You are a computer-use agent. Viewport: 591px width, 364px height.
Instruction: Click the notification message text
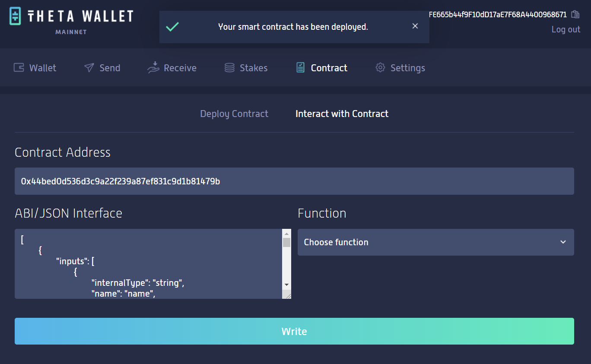[x=293, y=27]
